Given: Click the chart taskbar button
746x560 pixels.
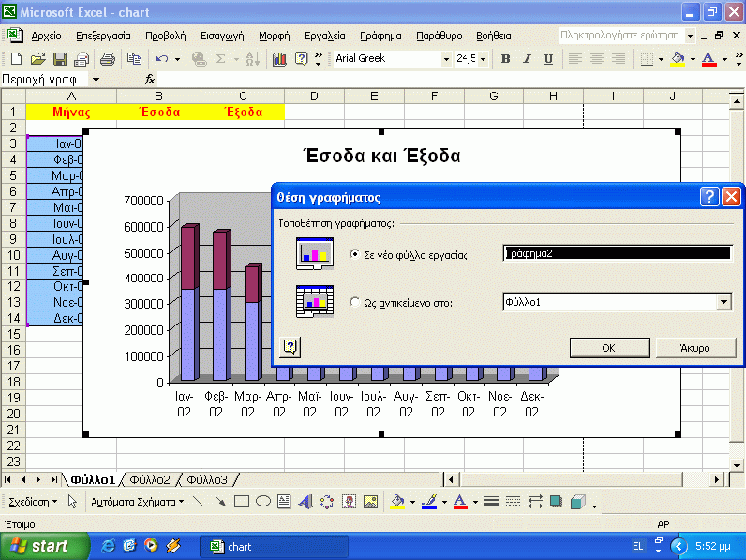Looking at the screenshot, I should click(275, 547).
